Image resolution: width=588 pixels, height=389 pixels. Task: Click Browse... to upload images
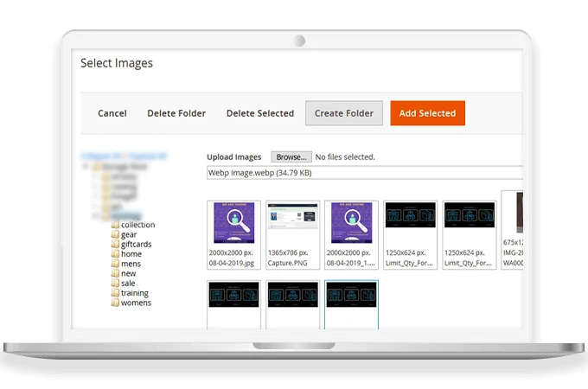(x=291, y=157)
